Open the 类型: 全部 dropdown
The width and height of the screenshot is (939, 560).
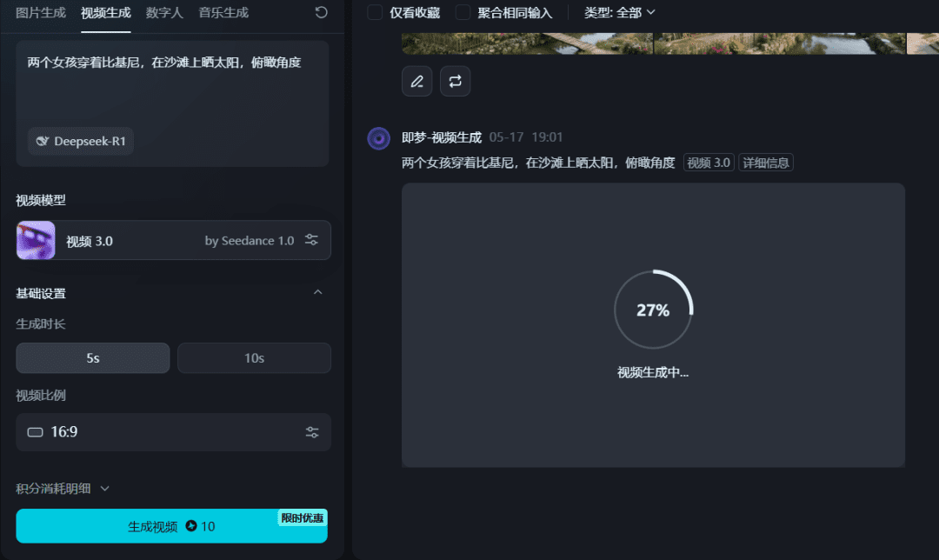coord(619,12)
